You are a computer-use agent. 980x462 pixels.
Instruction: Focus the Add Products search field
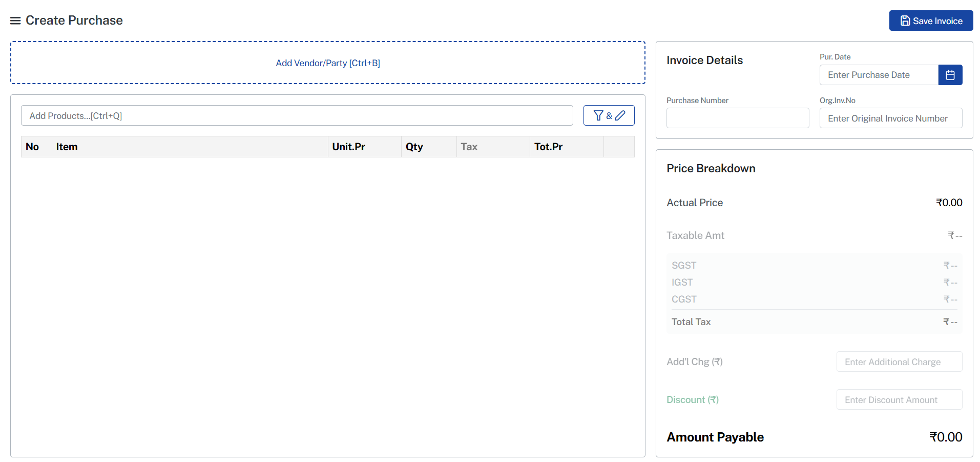click(x=297, y=115)
